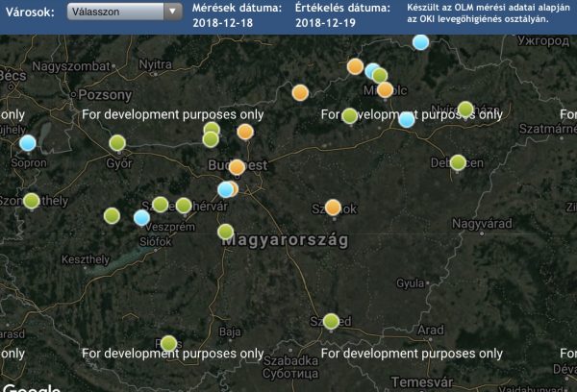This screenshot has height=392, width=577.
Task: Click the Magyarország country label on map
Action: click(285, 240)
